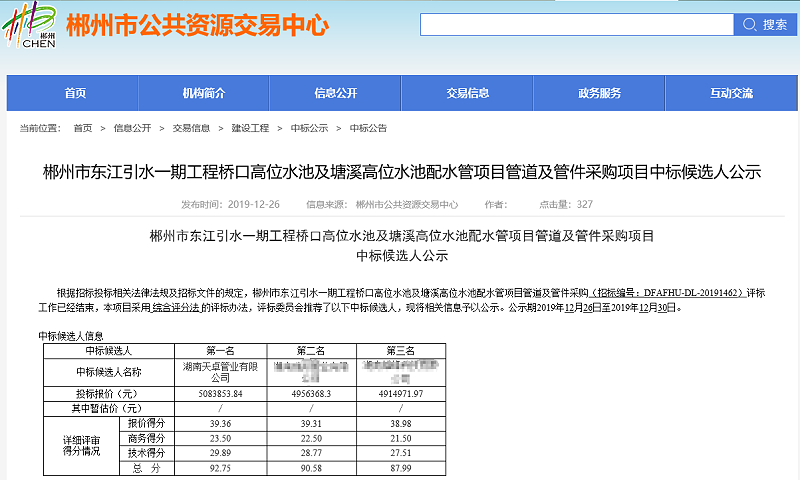Click 中标公告 breadcrumb link
800x480 pixels.
tap(368, 128)
